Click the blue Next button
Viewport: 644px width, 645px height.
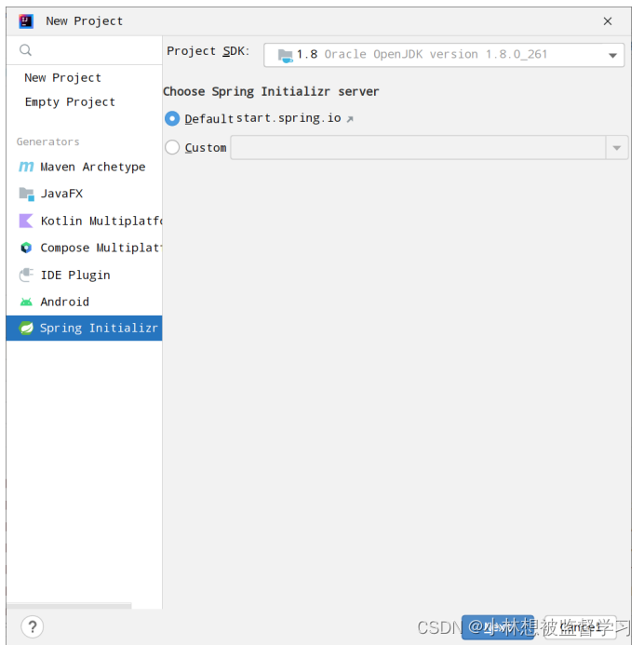(x=498, y=627)
